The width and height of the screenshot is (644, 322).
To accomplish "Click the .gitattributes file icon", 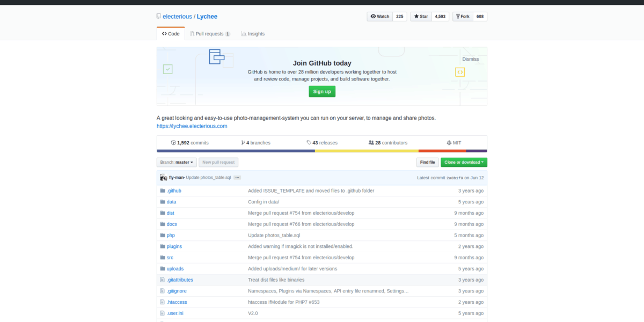I will [x=162, y=280].
